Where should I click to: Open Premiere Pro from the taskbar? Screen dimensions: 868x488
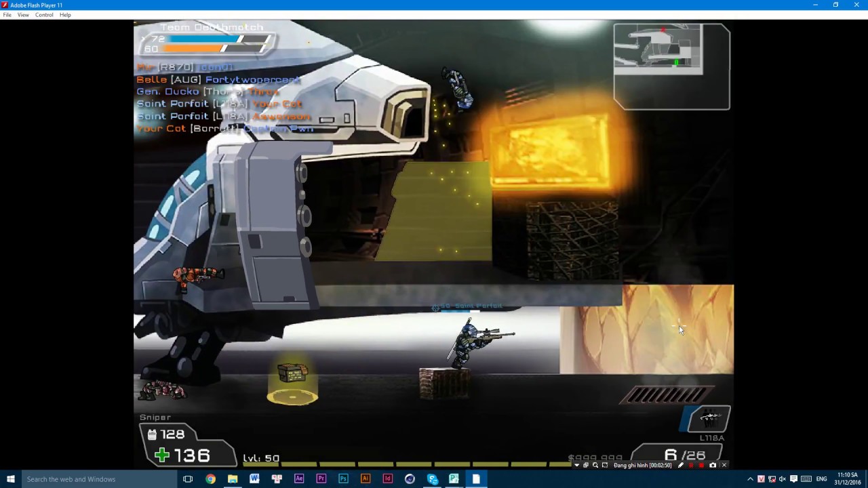pos(321,479)
